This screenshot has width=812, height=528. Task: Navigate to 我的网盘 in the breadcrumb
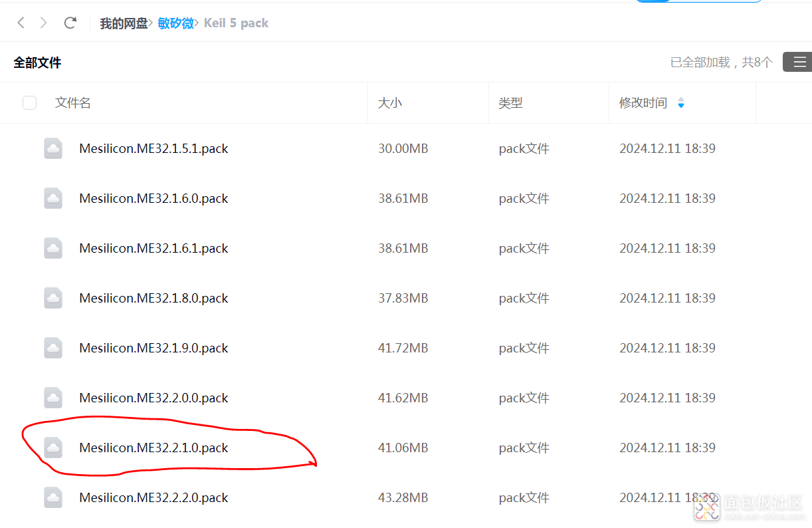click(x=124, y=23)
